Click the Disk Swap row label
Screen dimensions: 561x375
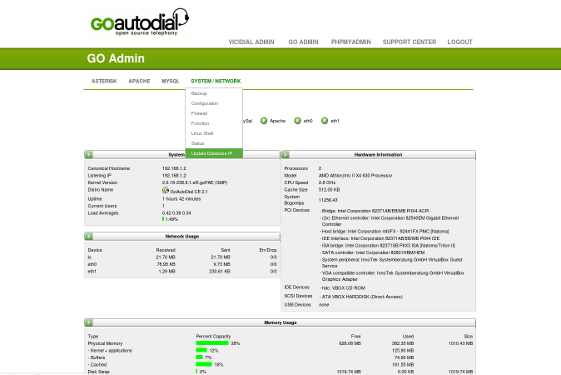(99, 372)
